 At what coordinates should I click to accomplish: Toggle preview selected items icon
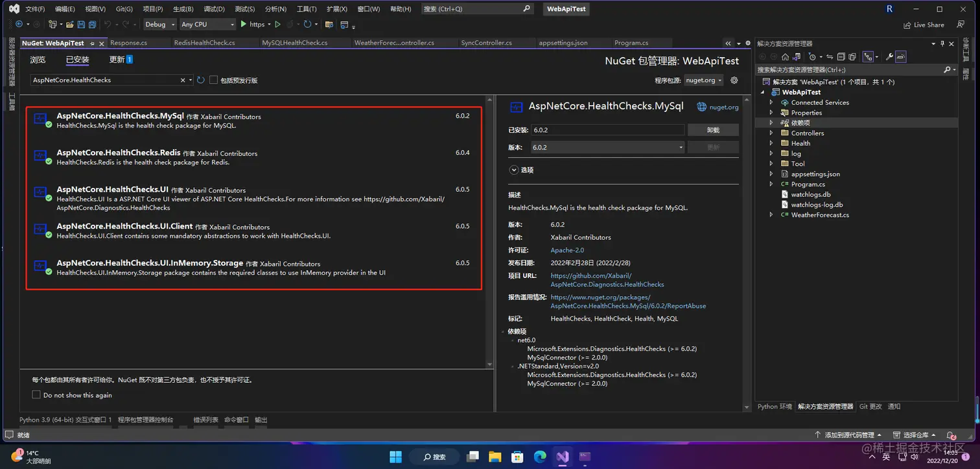click(901, 57)
